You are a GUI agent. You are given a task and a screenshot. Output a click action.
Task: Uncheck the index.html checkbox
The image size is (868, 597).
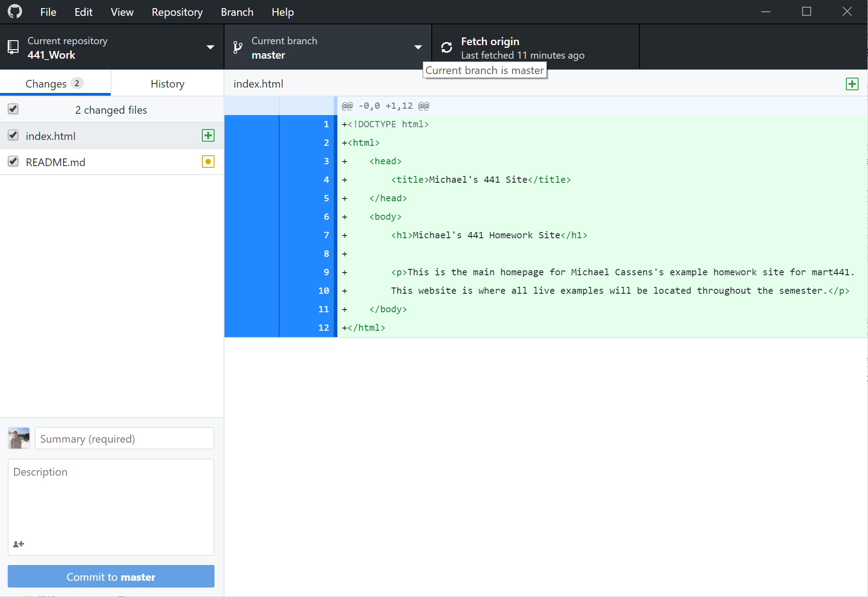coord(13,135)
